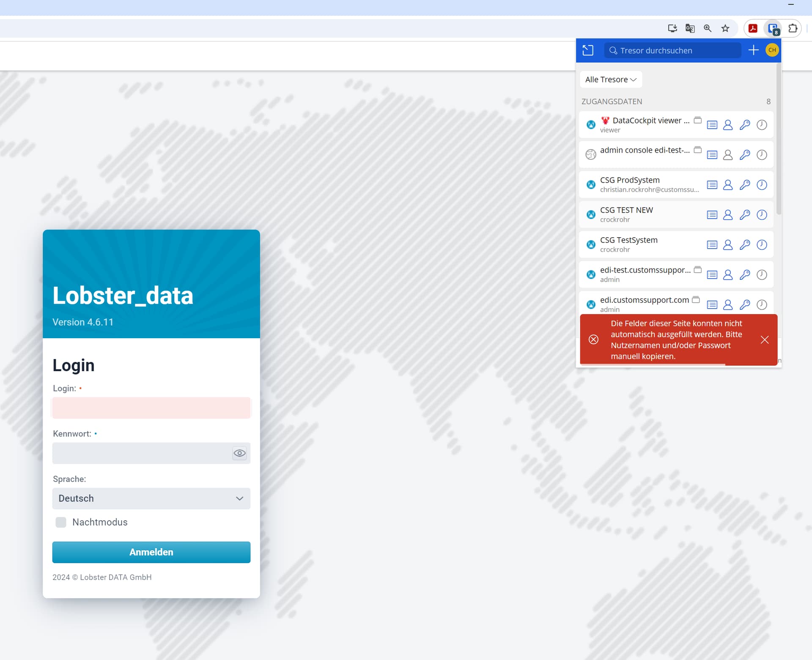Copy CSG ProdSystem password

pos(745,185)
